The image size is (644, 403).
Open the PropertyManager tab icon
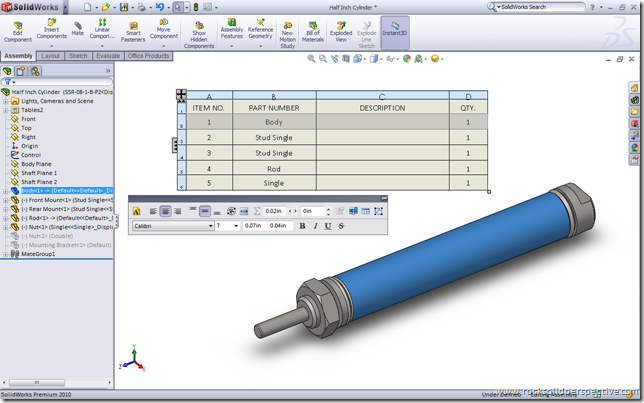[21, 71]
